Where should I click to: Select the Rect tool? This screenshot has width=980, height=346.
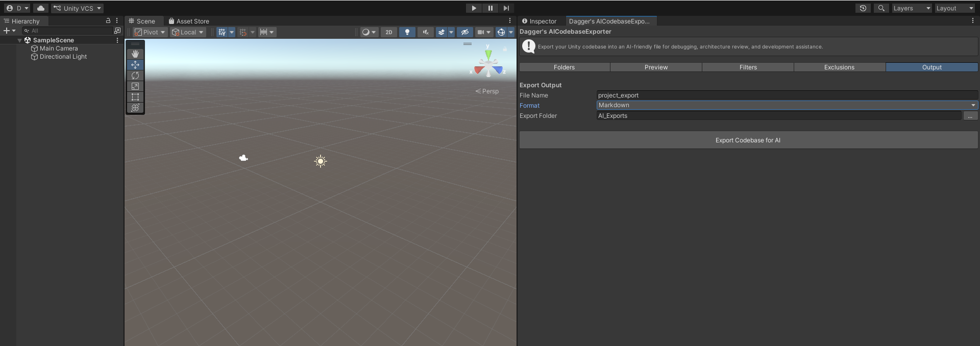pyautogui.click(x=135, y=97)
